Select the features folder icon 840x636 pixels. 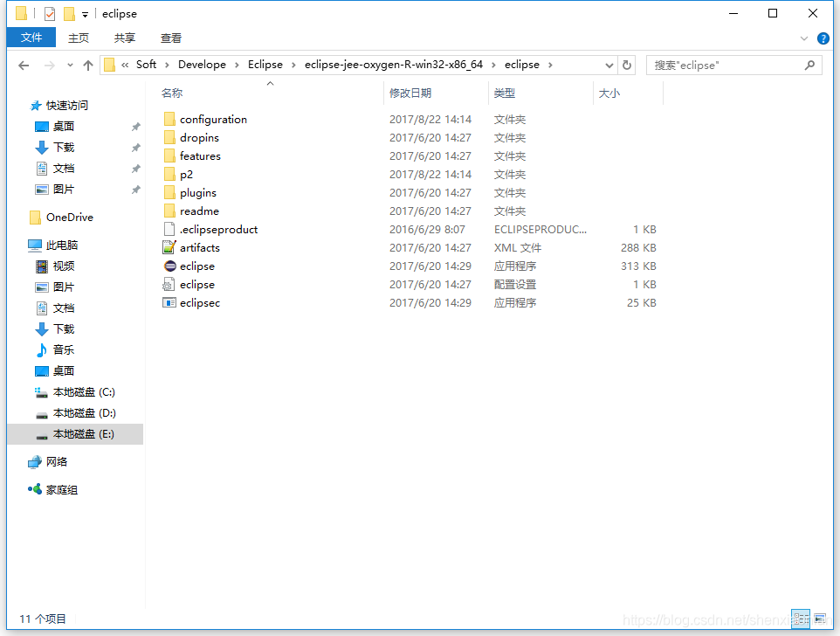[169, 156]
